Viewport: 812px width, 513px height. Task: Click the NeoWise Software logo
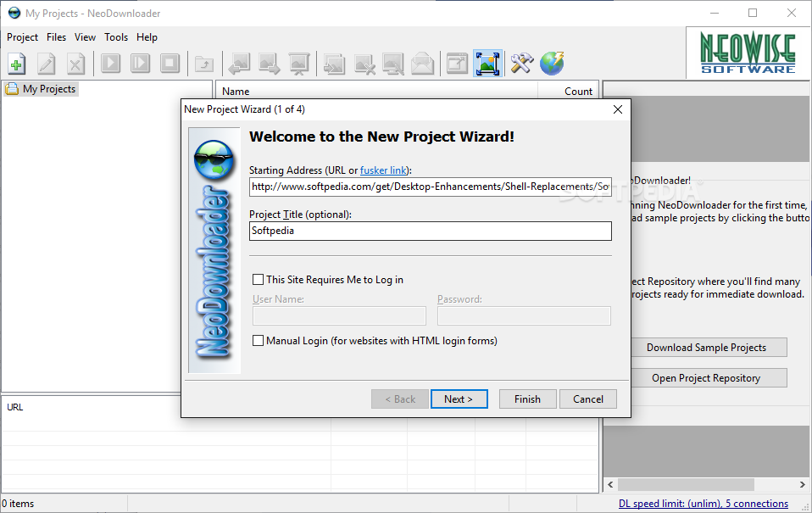pos(748,53)
